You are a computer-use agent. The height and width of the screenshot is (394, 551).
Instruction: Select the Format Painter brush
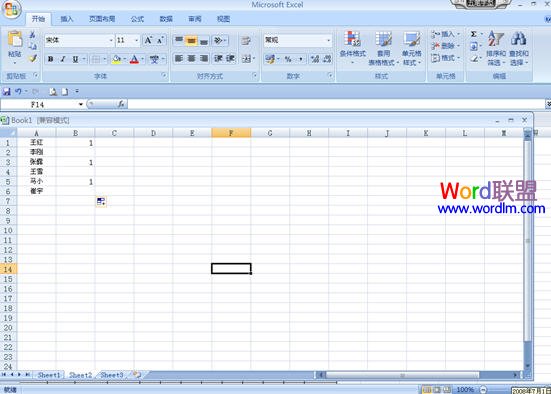(x=32, y=58)
